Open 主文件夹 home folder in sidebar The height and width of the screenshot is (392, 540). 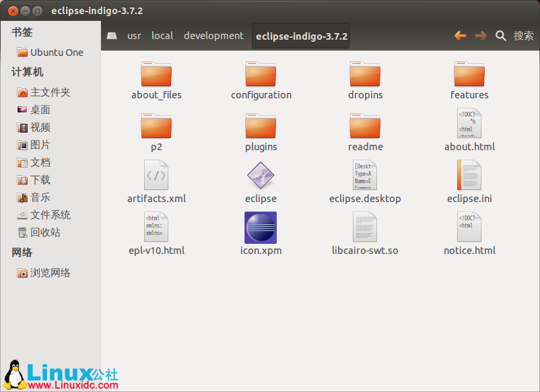(44, 92)
